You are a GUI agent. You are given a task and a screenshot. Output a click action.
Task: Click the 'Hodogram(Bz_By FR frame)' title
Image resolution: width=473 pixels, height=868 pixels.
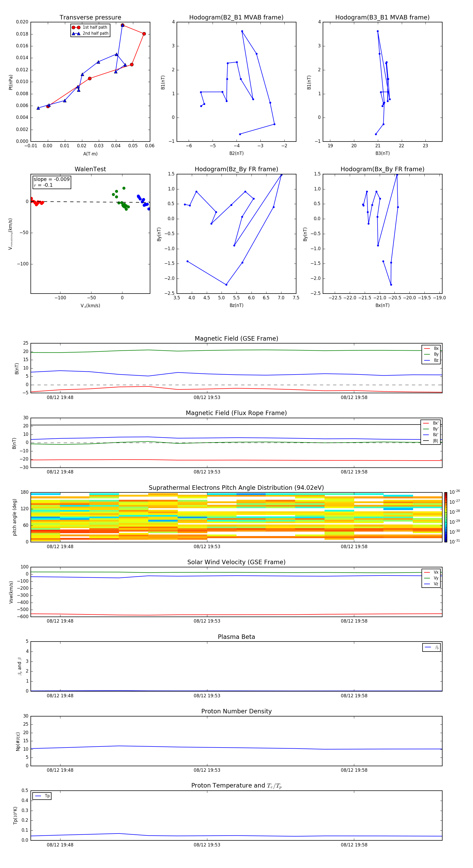[236, 169]
